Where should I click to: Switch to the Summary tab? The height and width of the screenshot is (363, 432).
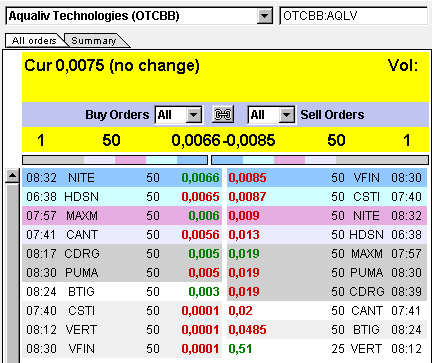point(94,41)
